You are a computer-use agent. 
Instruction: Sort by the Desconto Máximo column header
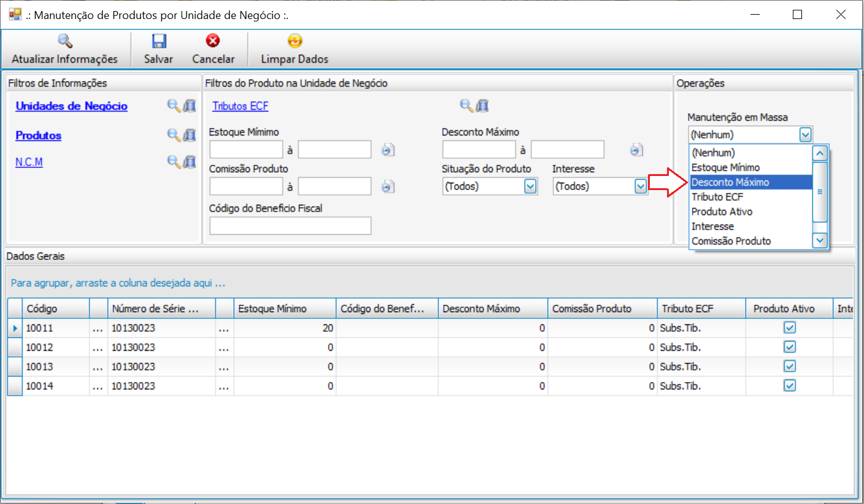[493, 308]
